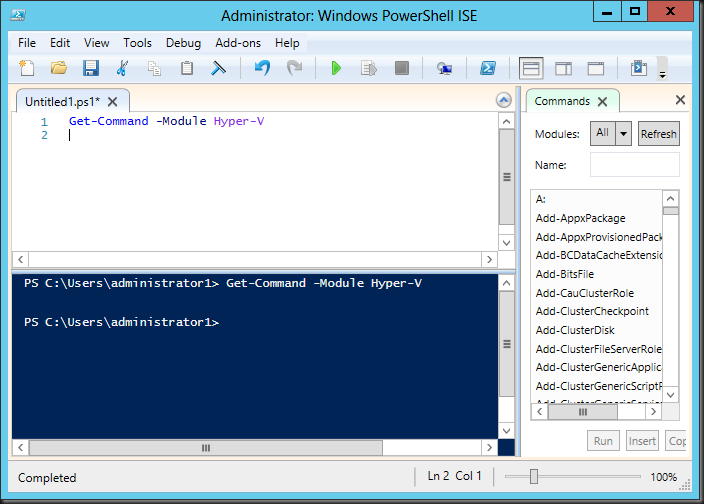The width and height of the screenshot is (704, 504).
Task: Select Add-ClusterGenericScript command
Action: pyautogui.click(x=597, y=386)
